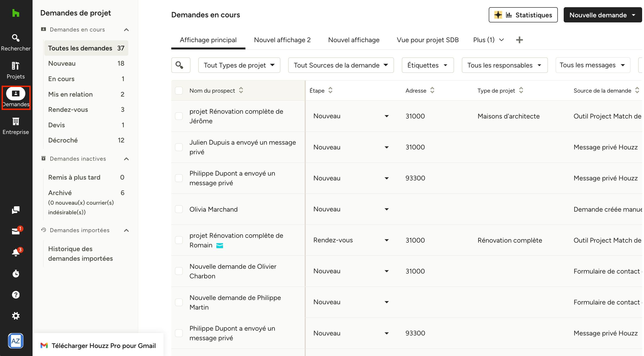Add a new view with plus icon
Viewport: 644px width, 356px height.
519,40
